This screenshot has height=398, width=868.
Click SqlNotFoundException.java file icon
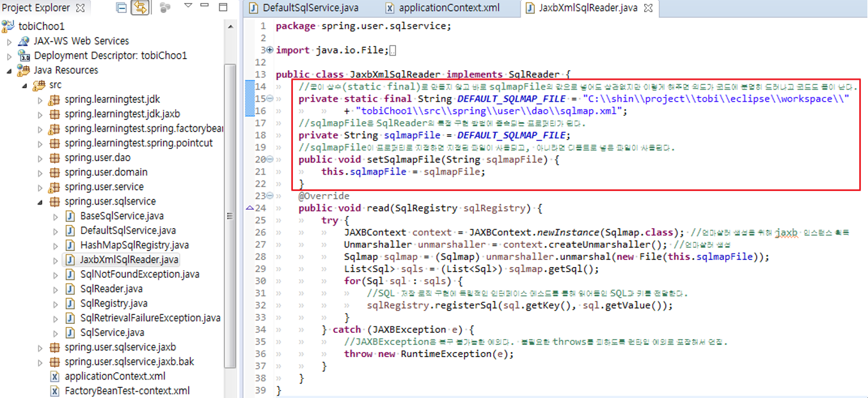pos(70,275)
